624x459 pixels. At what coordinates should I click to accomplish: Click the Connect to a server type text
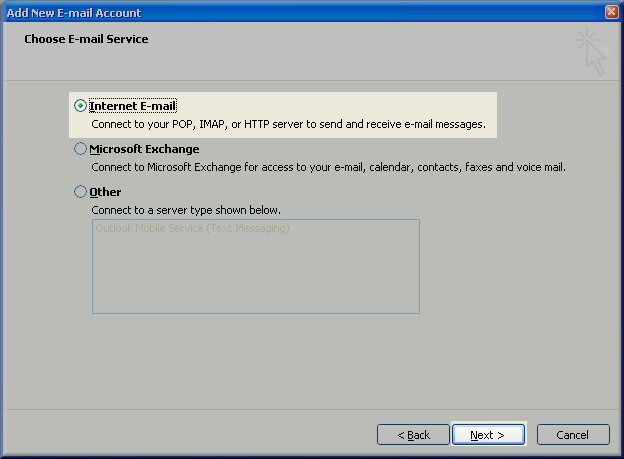click(186, 211)
